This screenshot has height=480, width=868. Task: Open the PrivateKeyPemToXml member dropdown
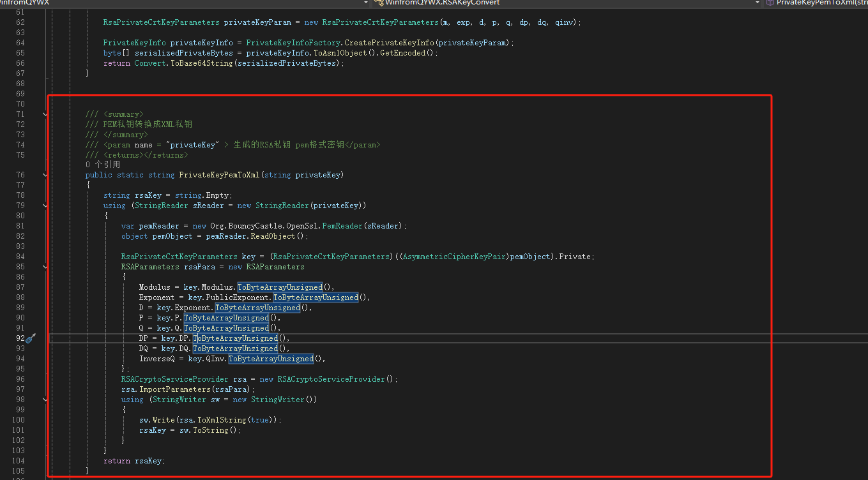[816, 3]
